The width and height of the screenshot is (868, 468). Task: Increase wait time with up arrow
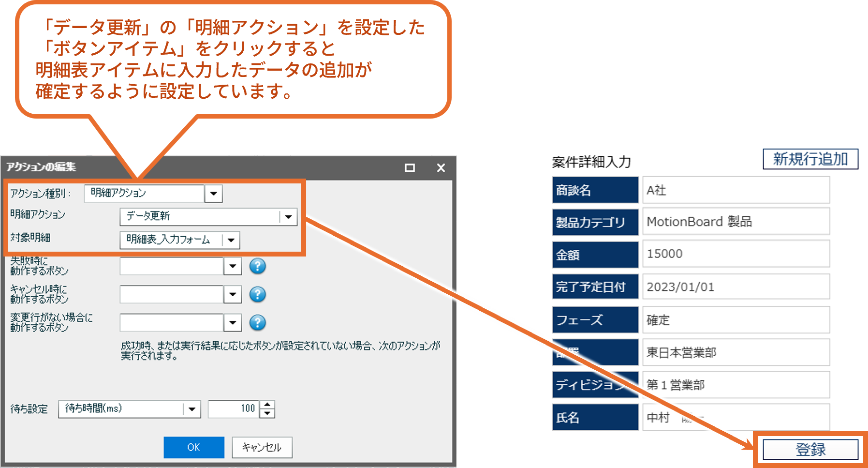(x=267, y=405)
